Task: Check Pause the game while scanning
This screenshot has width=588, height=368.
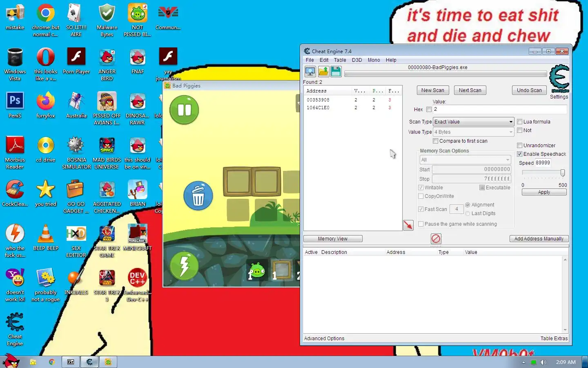Action: (x=421, y=224)
